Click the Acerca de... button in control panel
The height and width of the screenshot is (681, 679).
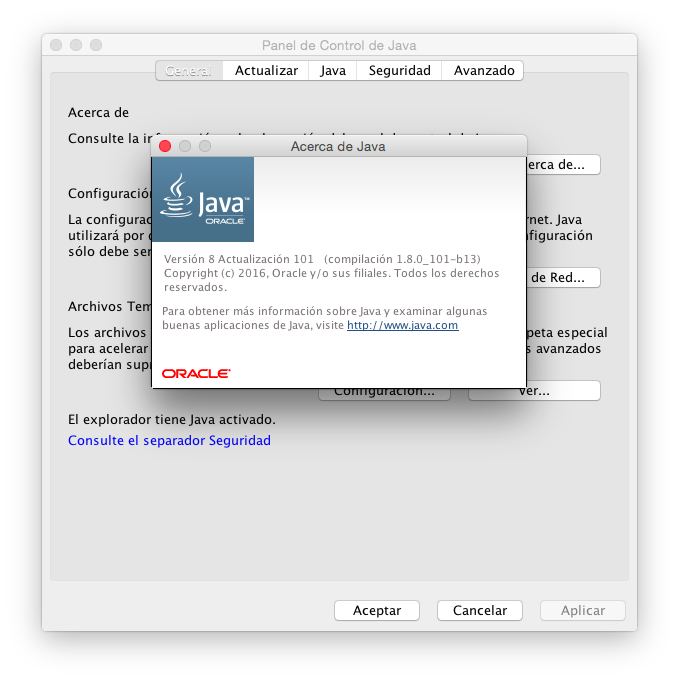tap(563, 165)
